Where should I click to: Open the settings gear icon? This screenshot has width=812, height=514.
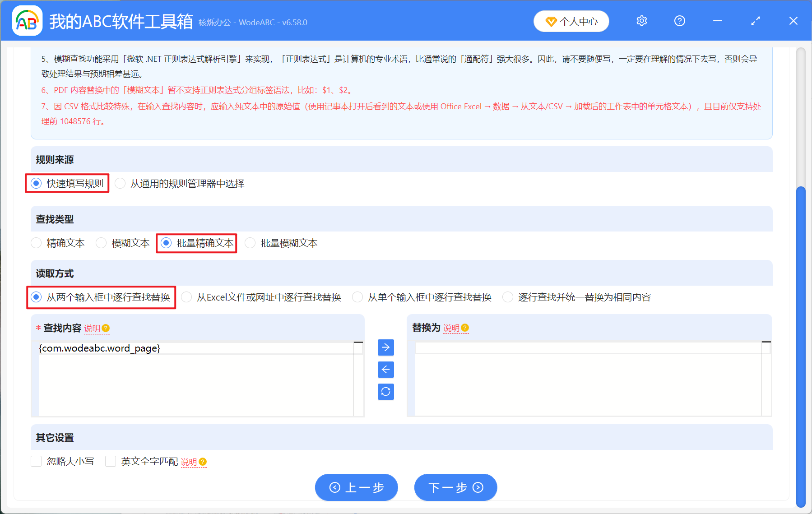tap(641, 21)
